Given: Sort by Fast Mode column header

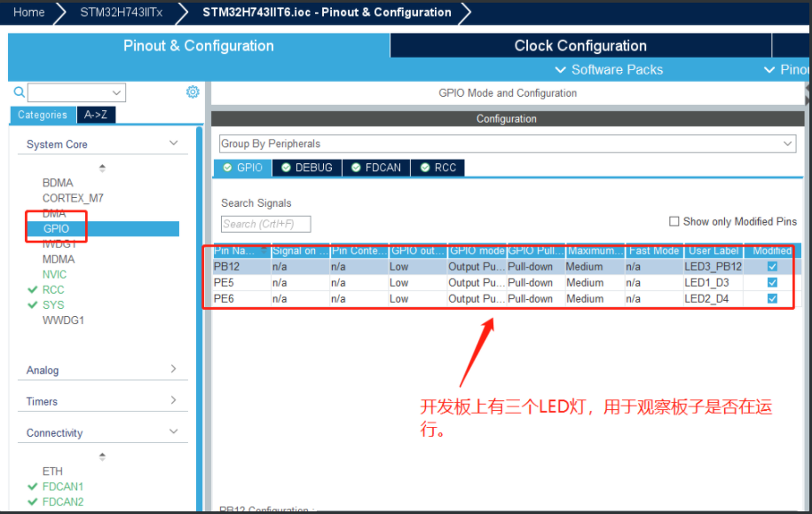Looking at the screenshot, I should coord(654,250).
